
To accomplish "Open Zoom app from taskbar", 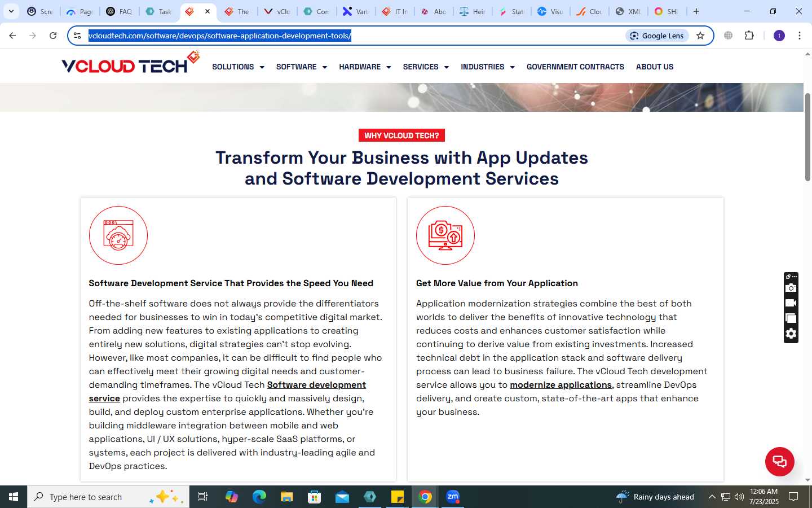I will coord(453,497).
